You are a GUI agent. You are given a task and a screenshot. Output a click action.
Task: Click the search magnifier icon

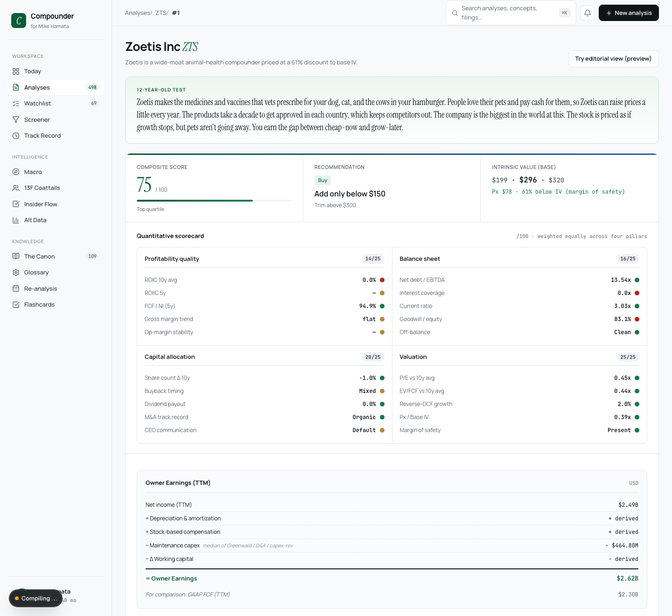pyautogui.click(x=455, y=13)
